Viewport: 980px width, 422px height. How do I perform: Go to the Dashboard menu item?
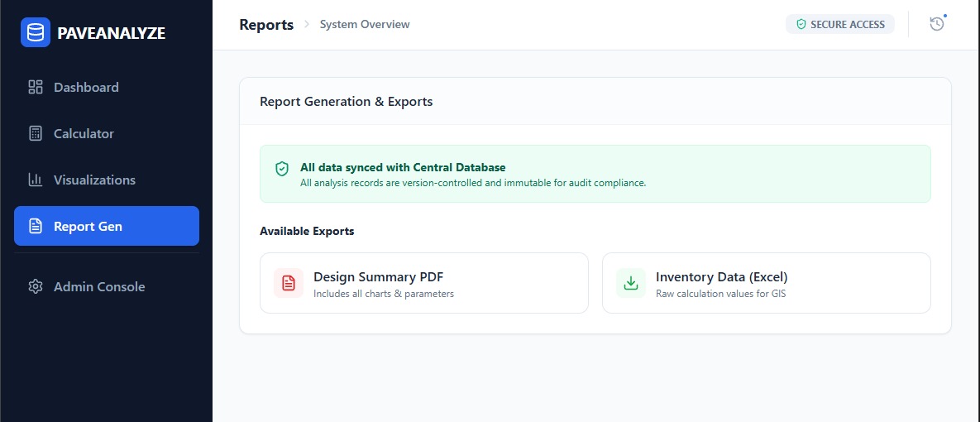click(86, 87)
